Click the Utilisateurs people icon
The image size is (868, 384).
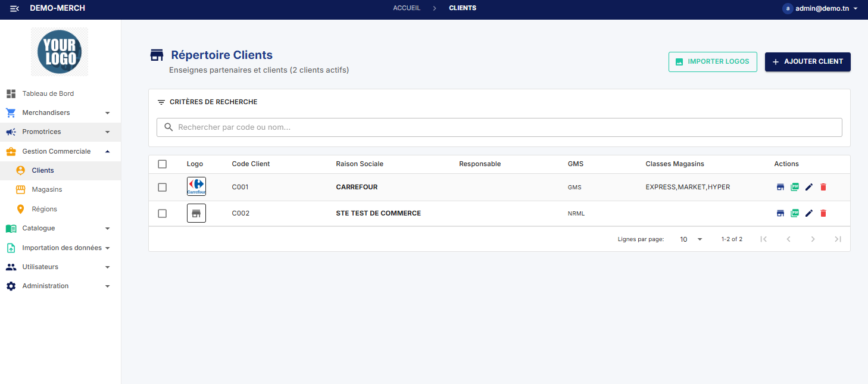click(11, 267)
